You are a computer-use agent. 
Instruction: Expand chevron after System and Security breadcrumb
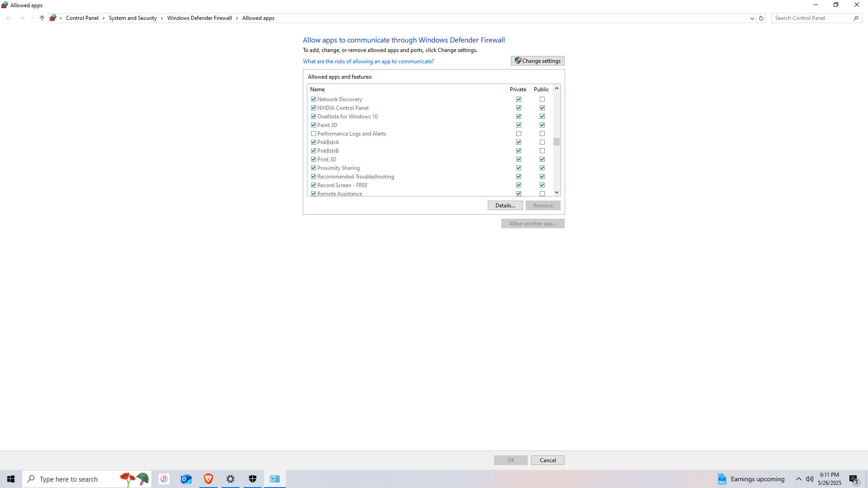[162, 18]
